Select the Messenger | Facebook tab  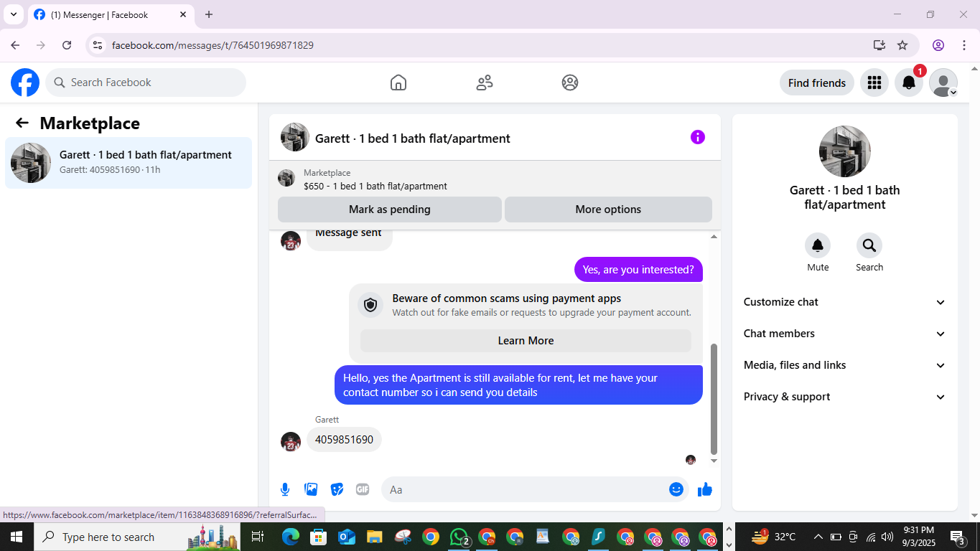pyautogui.click(x=111, y=14)
